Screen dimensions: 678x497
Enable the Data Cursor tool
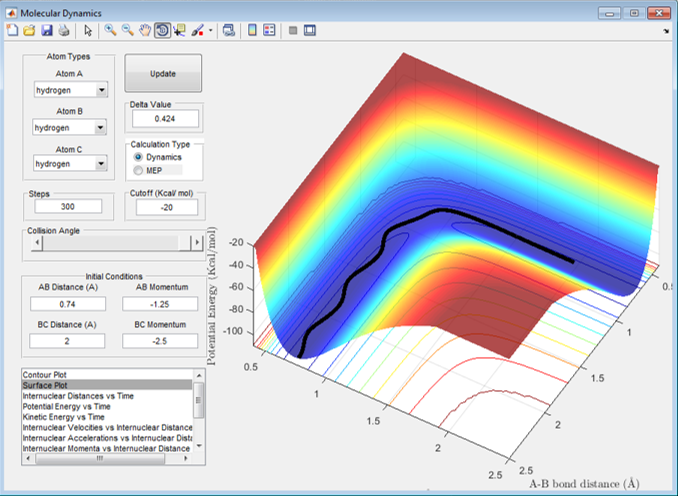pyautogui.click(x=179, y=31)
